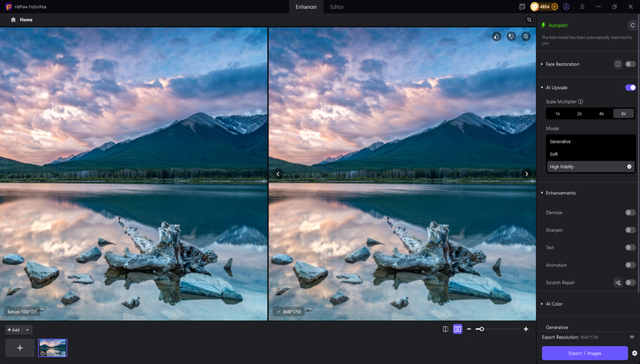Select the lake photo thumbnail
640x364 pixels.
(53, 348)
